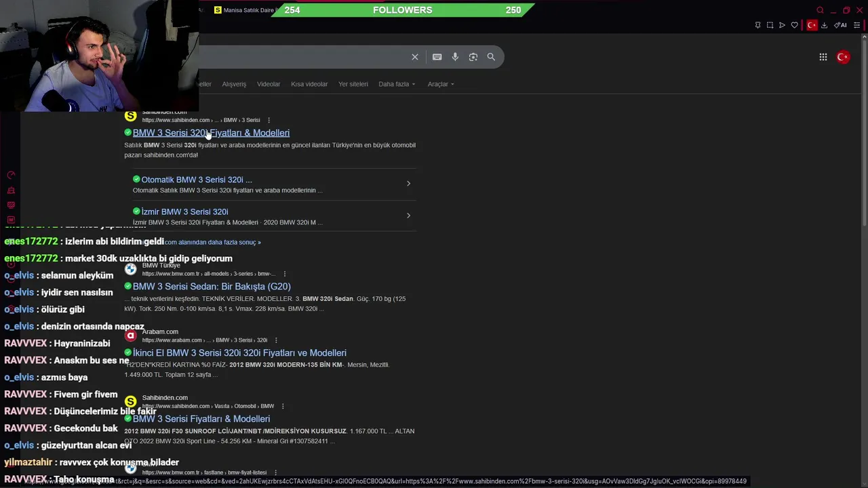This screenshot has height=488, width=868.
Task: Switch to the Kısa videolar tab
Action: (309, 84)
